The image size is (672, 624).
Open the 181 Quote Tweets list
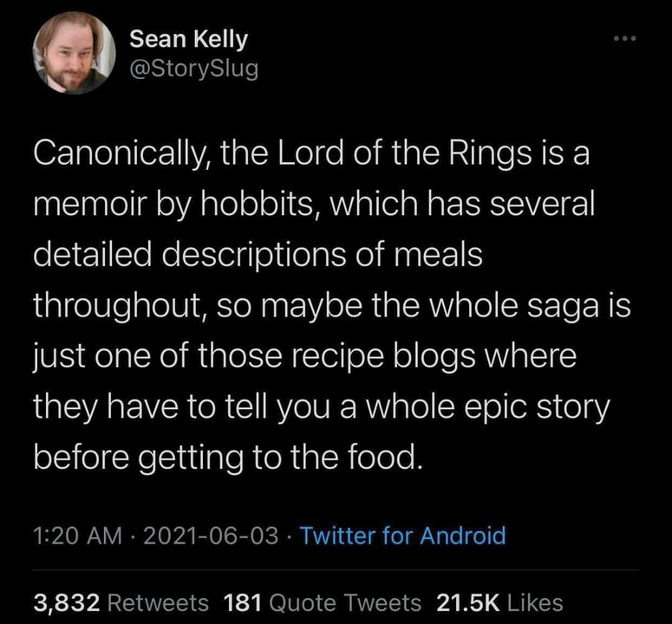[323, 602]
